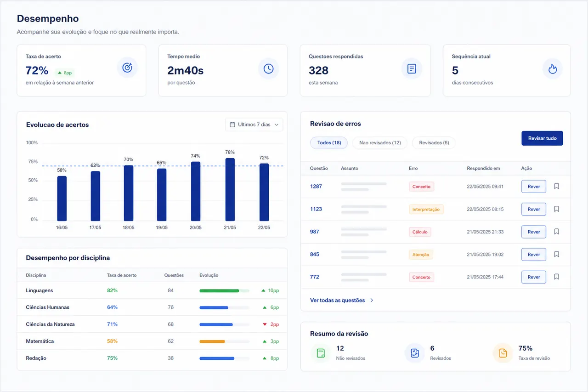Screen dimensions: 588x392
Task: Click the orange Taxa de revisão icon
Action: pos(503,353)
